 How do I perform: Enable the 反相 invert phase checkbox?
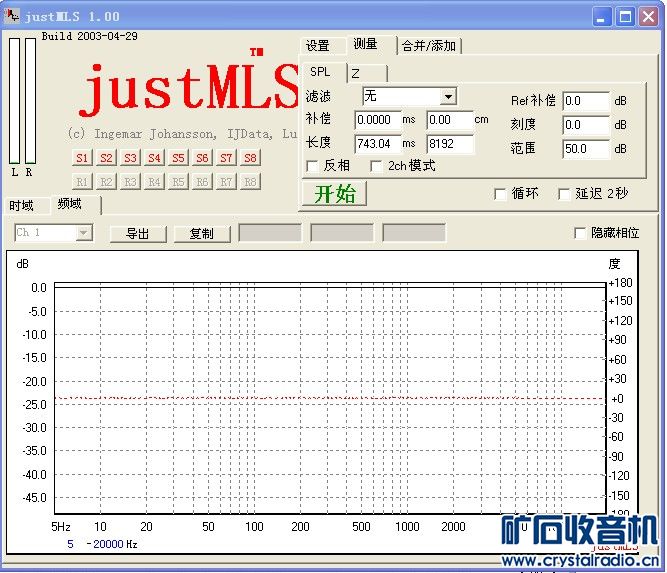pos(312,166)
